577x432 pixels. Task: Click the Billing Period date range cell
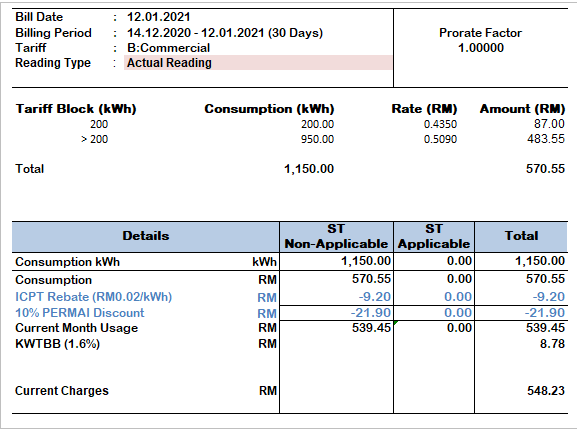225,33
